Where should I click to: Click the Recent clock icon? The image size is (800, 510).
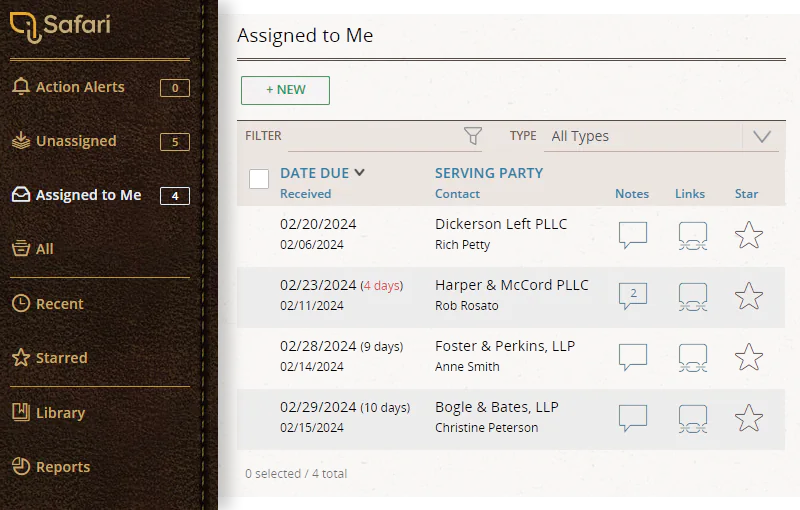click(x=21, y=303)
